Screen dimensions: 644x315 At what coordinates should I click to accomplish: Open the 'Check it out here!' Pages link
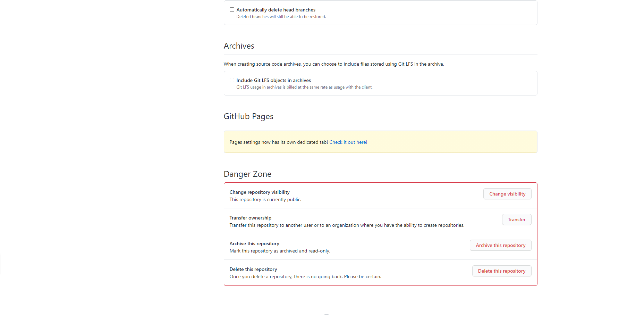(348, 142)
